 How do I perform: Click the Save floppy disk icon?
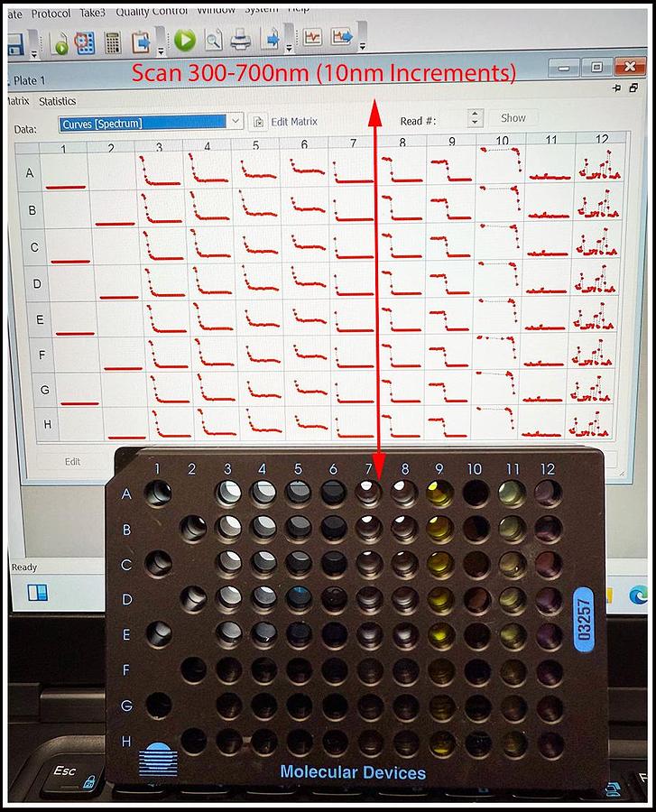coord(15,42)
